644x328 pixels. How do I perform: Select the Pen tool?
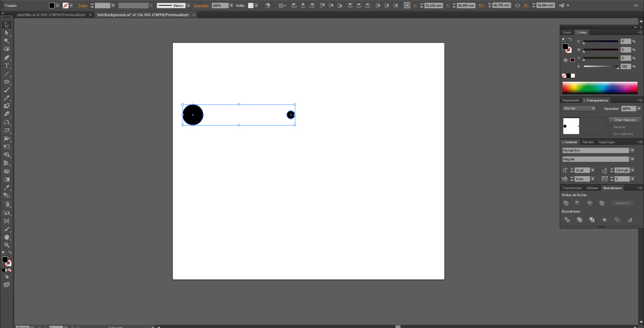pyautogui.click(x=6, y=57)
